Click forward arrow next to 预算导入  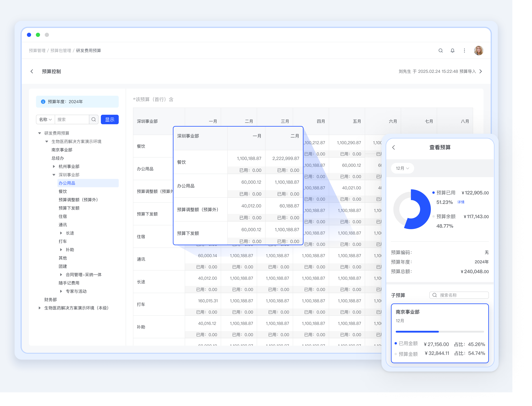481,71
